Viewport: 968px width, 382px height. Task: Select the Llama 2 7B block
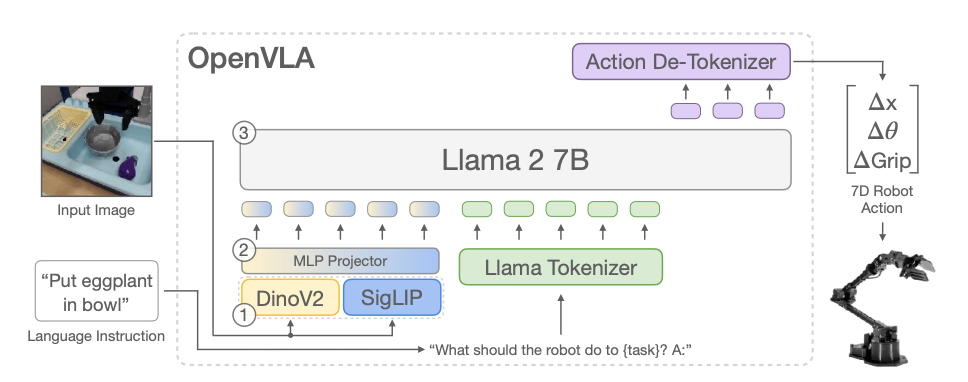click(515, 159)
